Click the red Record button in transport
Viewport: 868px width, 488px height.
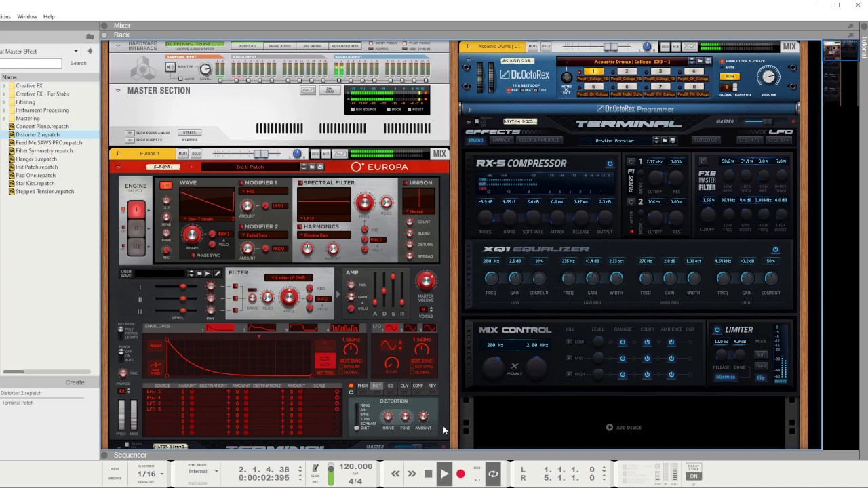[460, 474]
